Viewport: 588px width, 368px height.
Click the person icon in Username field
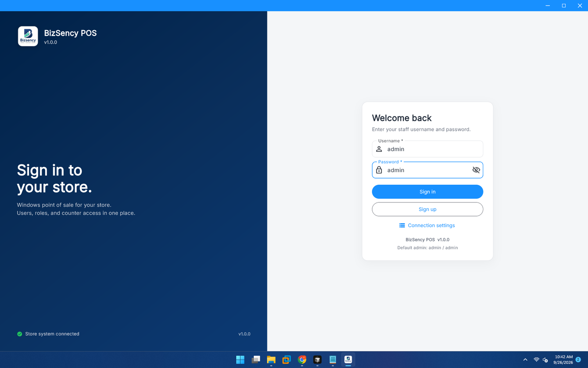(x=379, y=149)
